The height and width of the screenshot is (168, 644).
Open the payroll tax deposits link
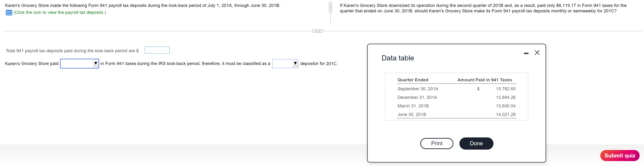[59, 12]
